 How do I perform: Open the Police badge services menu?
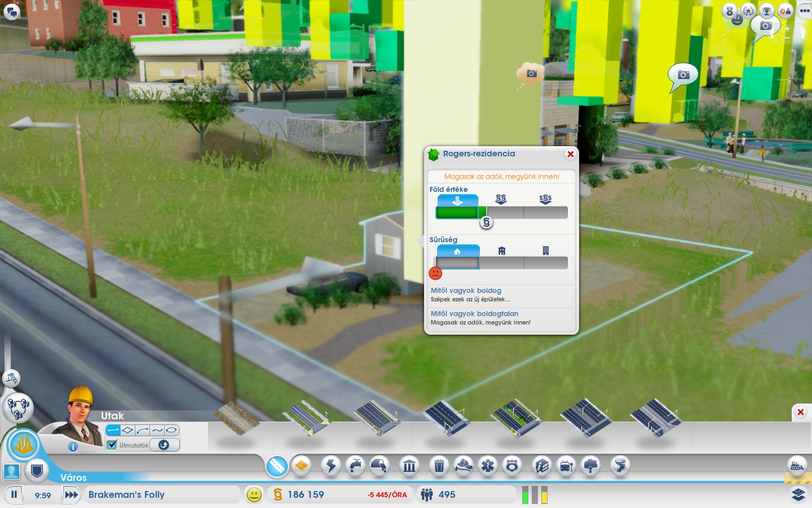click(x=511, y=466)
